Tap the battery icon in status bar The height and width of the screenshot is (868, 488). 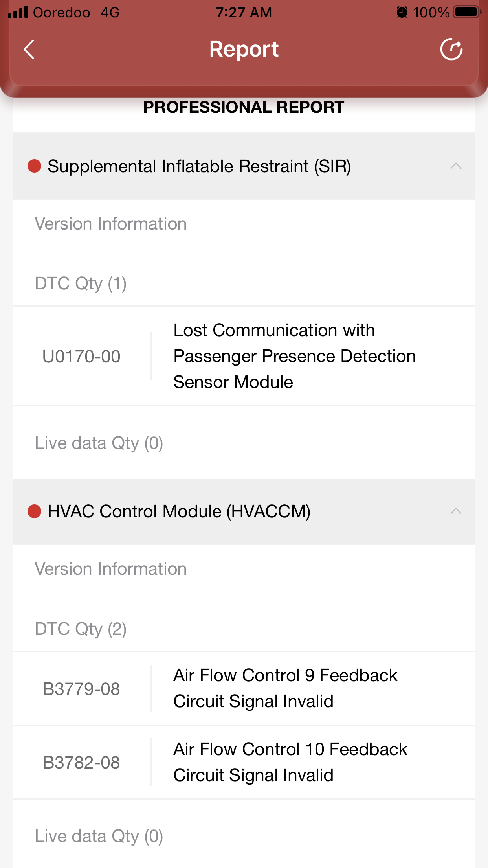pyautogui.click(x=467, y=12)
